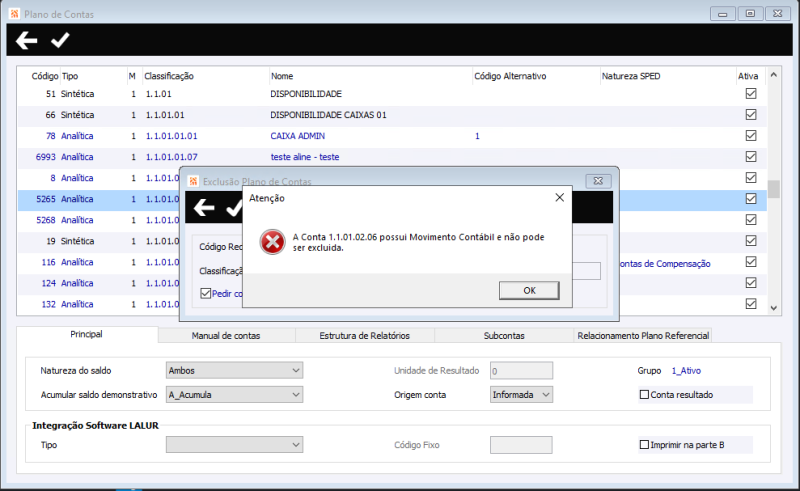The width and height of the screenshot is (800, 491).
Task: Select the DISPONIBILIDADE account name
Action: point(306,94)
